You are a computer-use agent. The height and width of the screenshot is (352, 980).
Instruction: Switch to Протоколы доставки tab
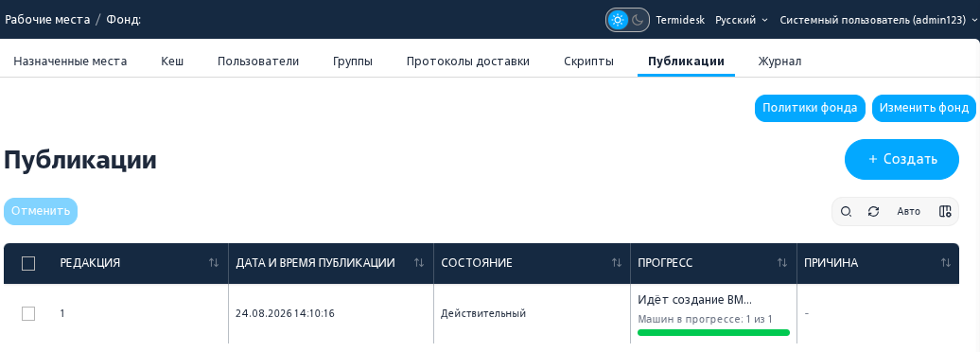click(x=468, y=62)
